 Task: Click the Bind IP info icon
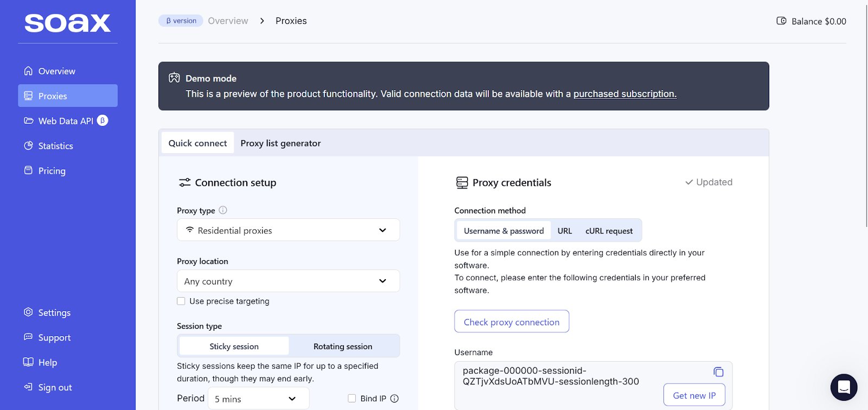(x=394, y=399)
